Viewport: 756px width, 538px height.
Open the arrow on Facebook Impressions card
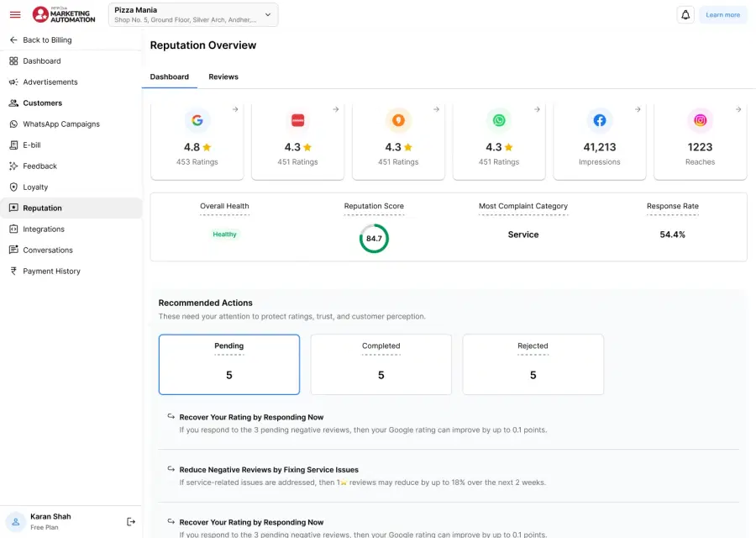(638, 109)
